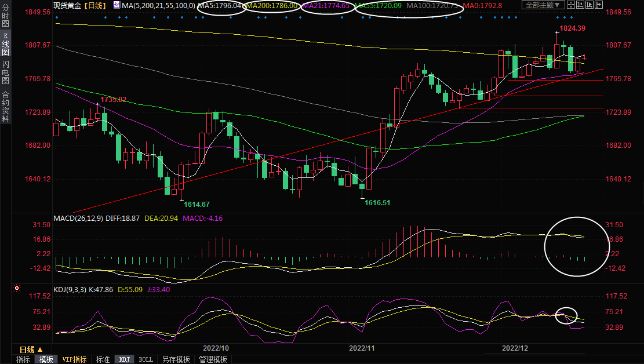644x364 pixels.
Task: Click the chart playback icon at top right
Action: pos(591,5)
